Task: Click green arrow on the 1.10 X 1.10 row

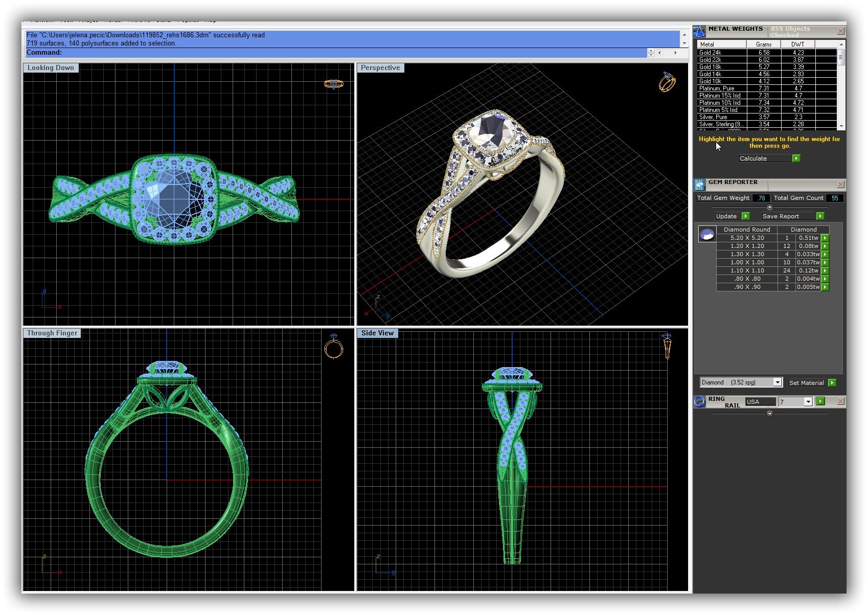Action: click(825, 270)
